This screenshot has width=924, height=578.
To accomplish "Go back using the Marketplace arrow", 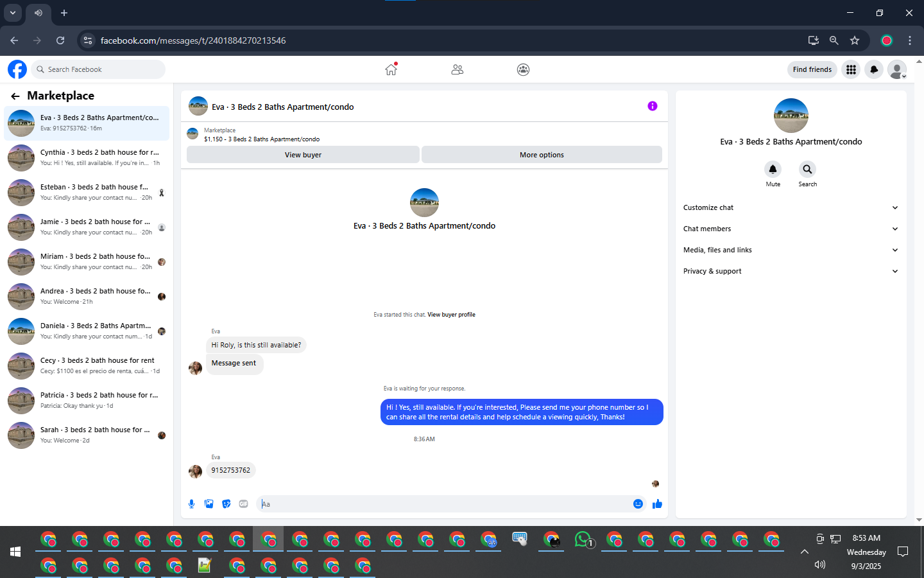I will coord(15,96).
